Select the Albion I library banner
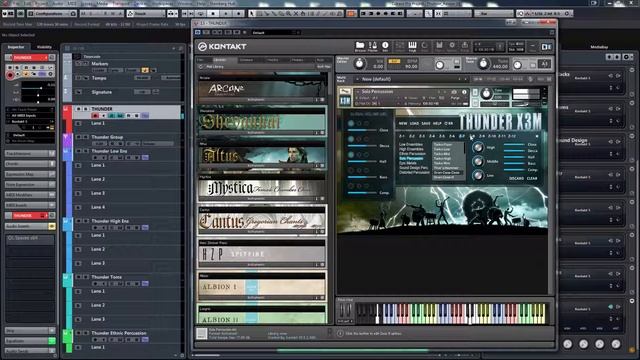Image resolution: width=640 pixels, height=360 pixels. click(x=262, y=287)
